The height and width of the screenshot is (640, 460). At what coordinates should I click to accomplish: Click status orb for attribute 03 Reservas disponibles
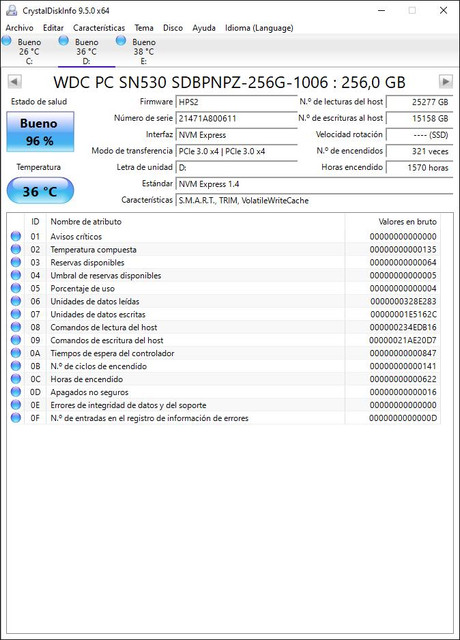coord(16,262)
